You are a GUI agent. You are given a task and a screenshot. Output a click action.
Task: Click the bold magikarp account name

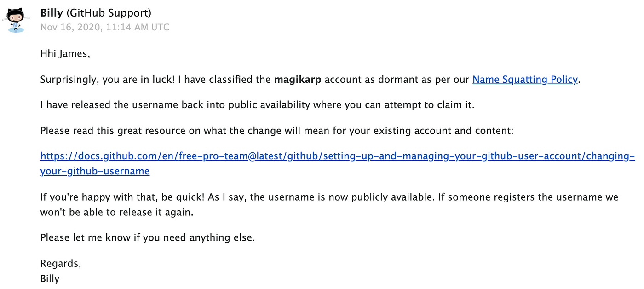(298, 80)
